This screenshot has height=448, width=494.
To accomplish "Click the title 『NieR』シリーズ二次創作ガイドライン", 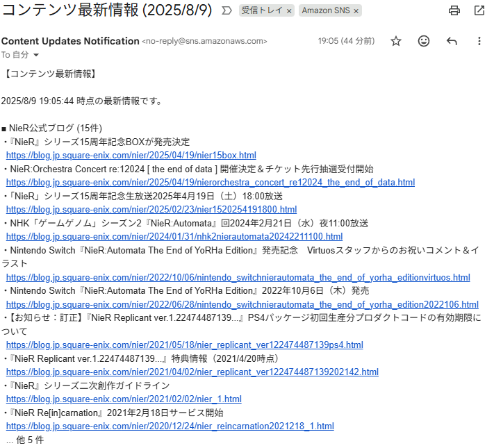I will point(88,385).
